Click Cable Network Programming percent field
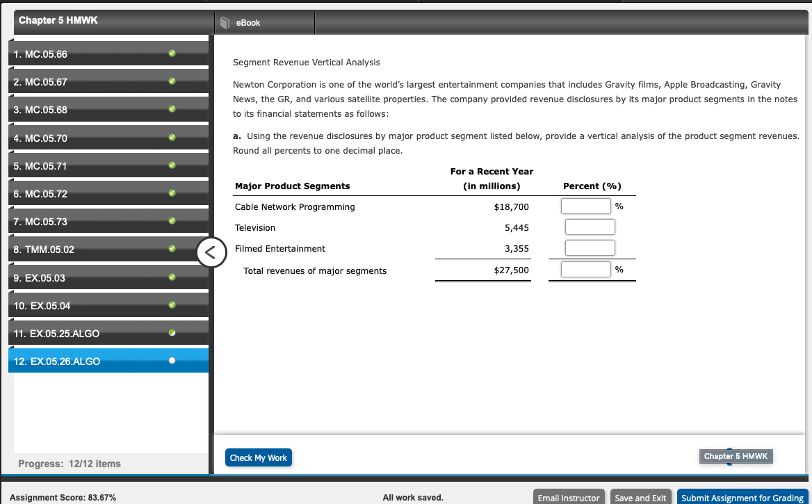This screenshot has width=812, height=504. 585,206
